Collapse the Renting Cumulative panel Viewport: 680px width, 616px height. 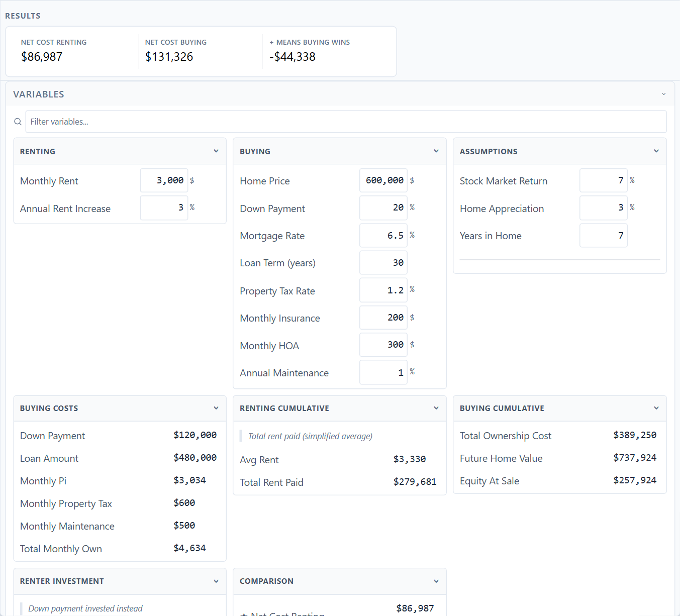coord(436,408)
